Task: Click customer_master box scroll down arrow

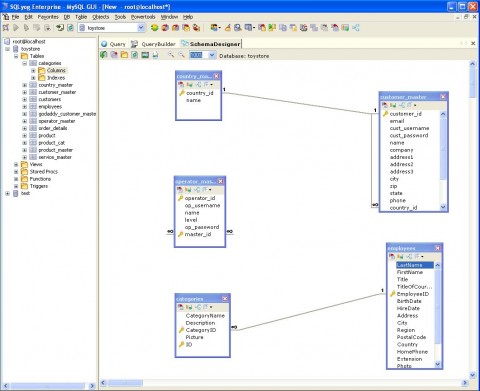Action: pos(443,207)
